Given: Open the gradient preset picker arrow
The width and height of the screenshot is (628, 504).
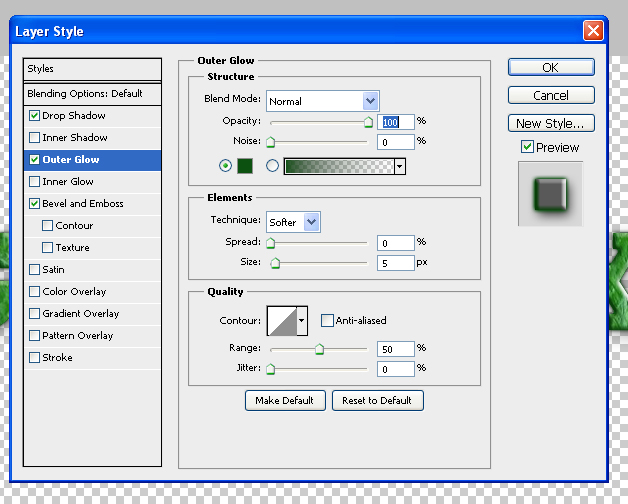Looking at the screenshot, I should click(400, 166).
